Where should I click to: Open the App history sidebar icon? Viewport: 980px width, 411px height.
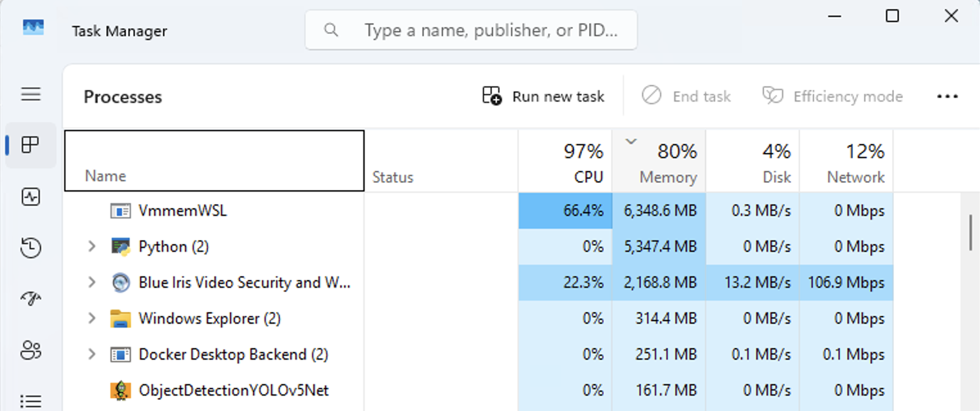click(31, 248)
